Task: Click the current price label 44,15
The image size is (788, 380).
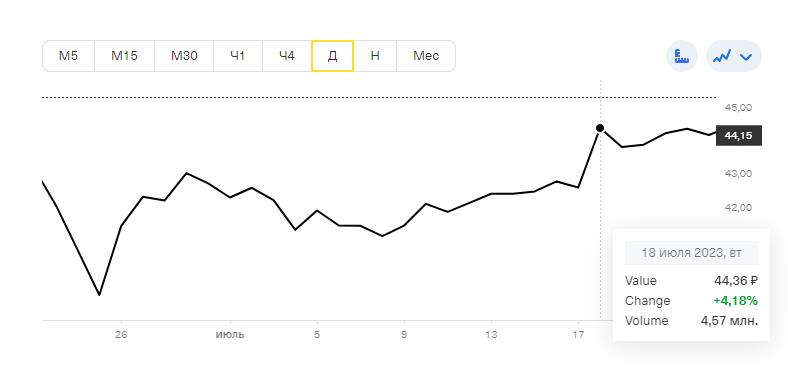Action: (739, 136)
